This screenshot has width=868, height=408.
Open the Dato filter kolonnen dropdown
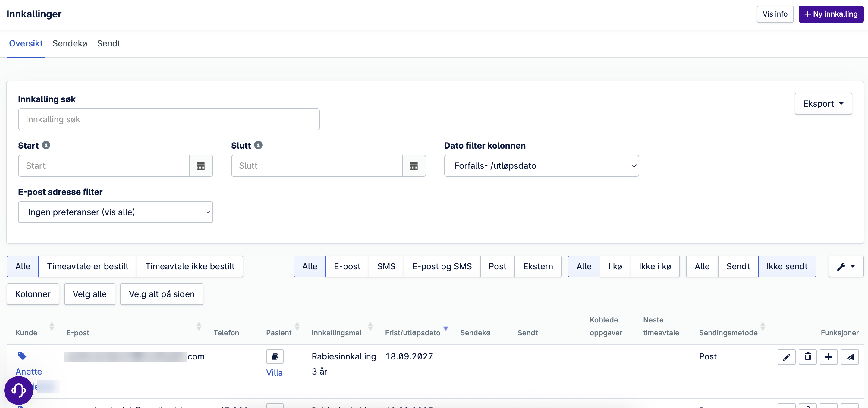pyautogui.click(x=542, y=166)
